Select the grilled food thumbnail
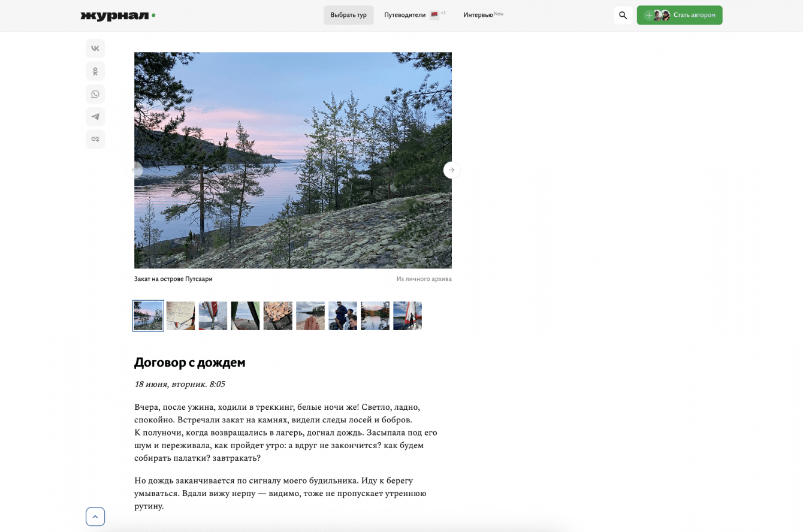This screenshot has width=803, height=532. (278, 316)
